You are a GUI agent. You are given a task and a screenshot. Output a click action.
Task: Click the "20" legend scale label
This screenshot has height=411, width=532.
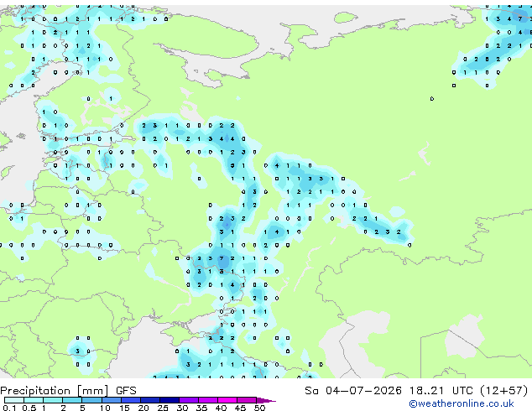143,408
